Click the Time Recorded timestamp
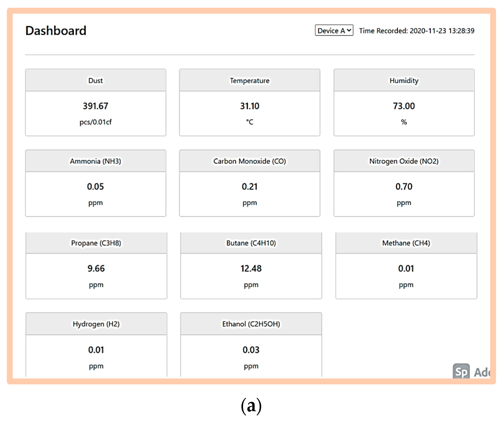 click(x=416, y=31)
